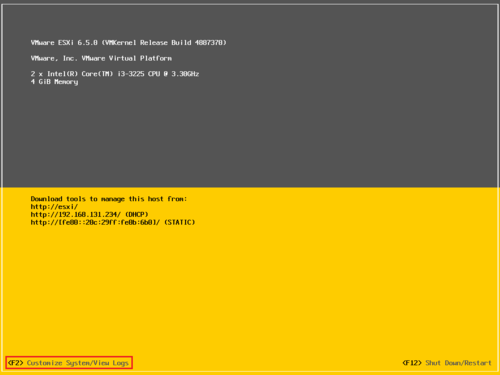Click the <F12> key indicator

point(412,363)
